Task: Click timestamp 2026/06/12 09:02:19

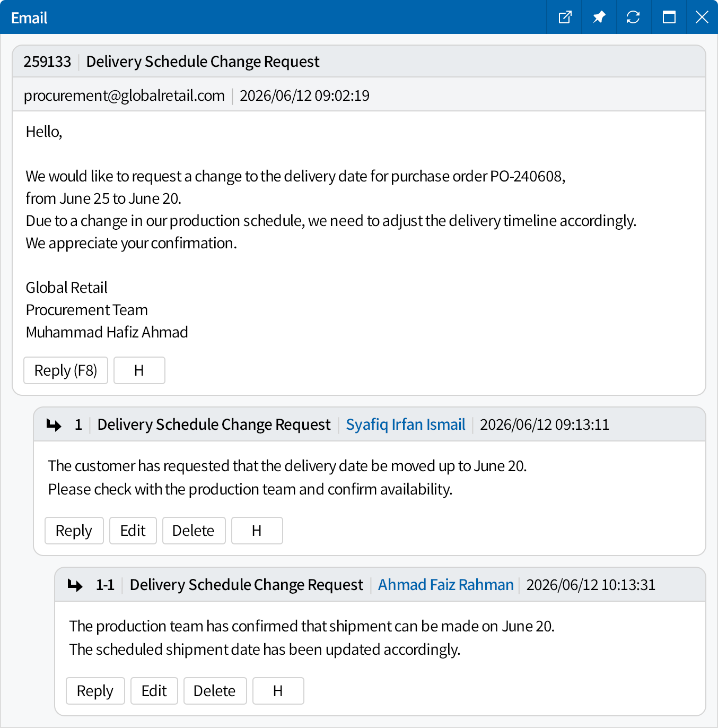Action: [x=305, y=96]
